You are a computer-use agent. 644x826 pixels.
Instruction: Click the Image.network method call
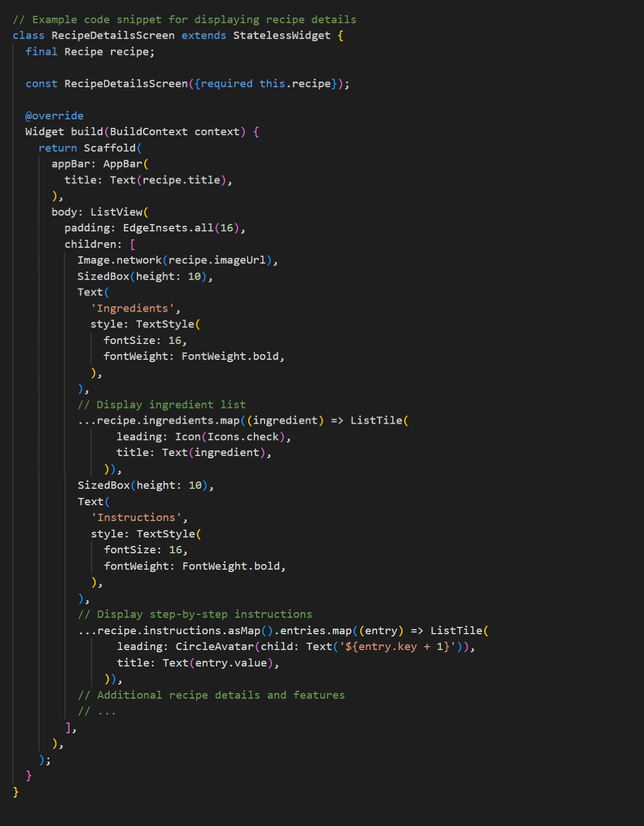click(119, 260)
